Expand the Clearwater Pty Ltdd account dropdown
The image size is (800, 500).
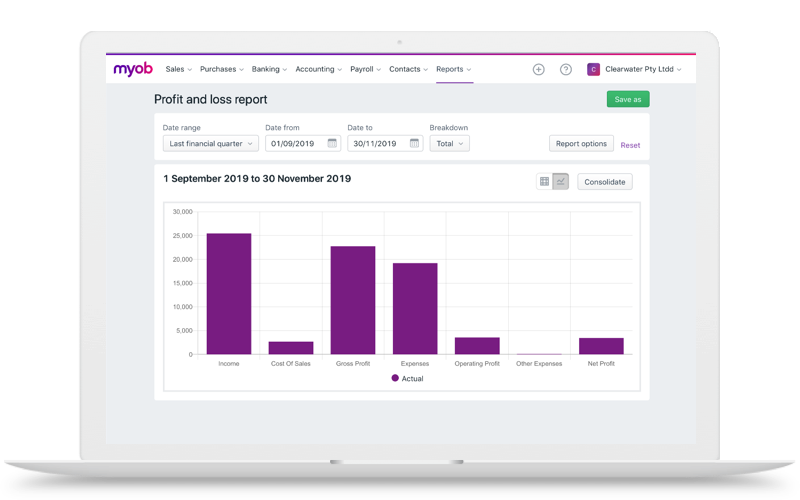point(643,69)
